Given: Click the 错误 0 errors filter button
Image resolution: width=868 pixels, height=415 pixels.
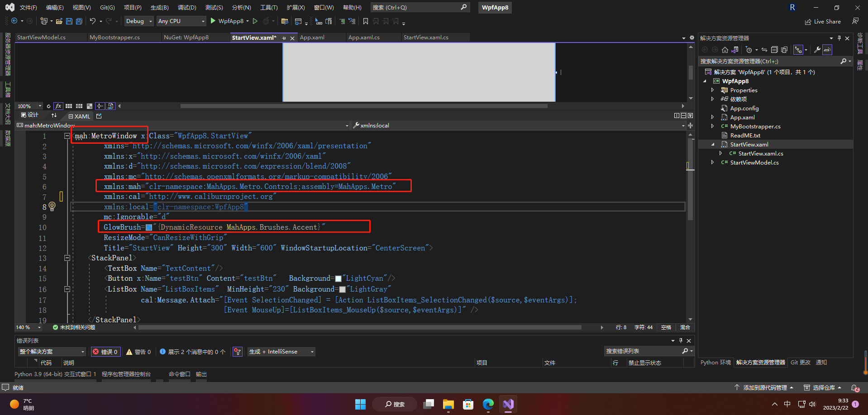Looking at the screenshot, I should 106,352.
